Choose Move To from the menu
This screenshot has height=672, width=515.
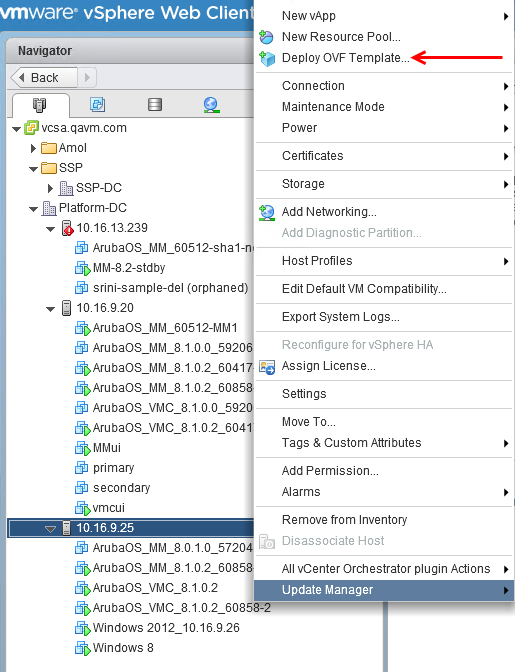pos(384,422)
